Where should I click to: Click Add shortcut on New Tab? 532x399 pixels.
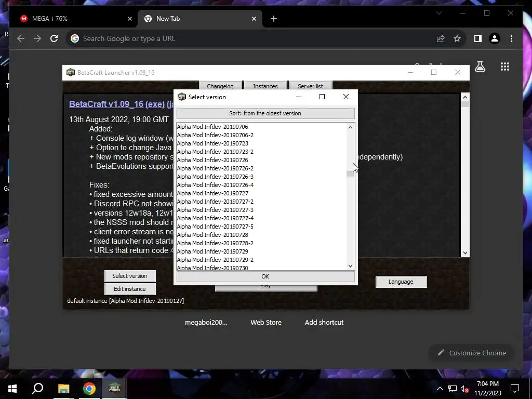pyautogui.click(x=324, y=322)
